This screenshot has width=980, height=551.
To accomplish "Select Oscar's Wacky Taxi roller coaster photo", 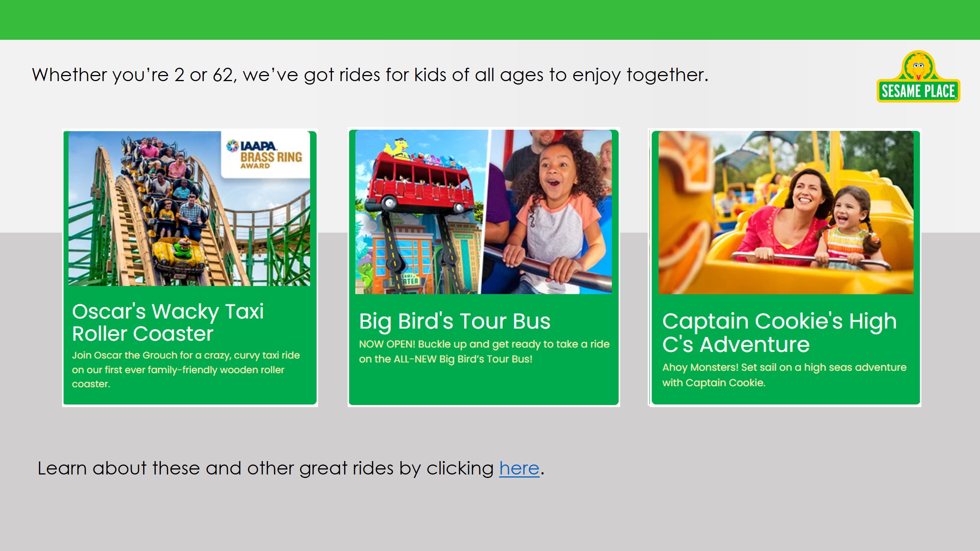I will click(189, 209).
